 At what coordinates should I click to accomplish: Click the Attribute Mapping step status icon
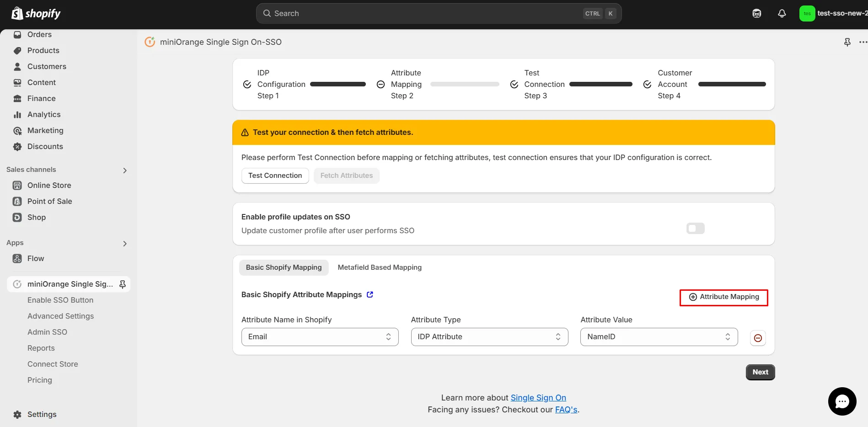(380, 84)
